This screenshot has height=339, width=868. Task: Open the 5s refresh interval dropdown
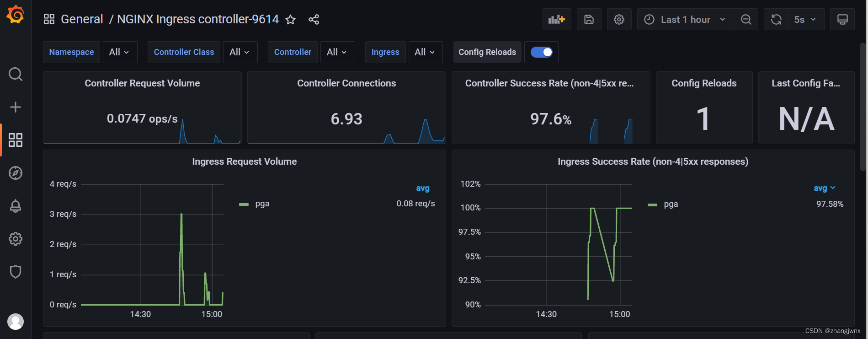806,19
